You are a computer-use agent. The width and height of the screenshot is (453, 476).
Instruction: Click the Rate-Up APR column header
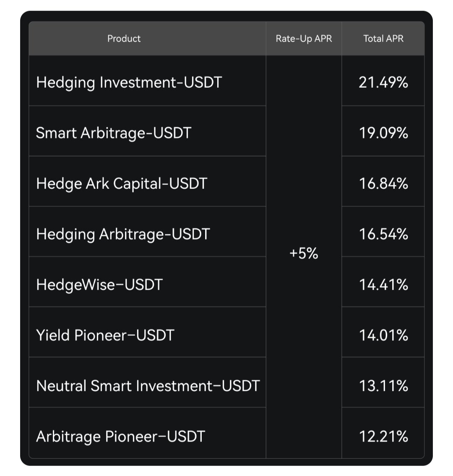point(304,39)
